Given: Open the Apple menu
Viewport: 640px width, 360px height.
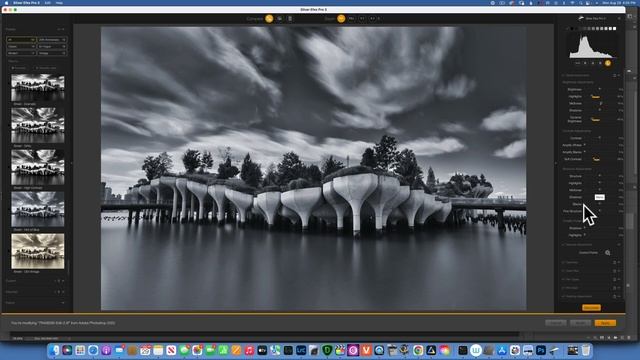Looking at the screenshot, I should tap(6, 2).
